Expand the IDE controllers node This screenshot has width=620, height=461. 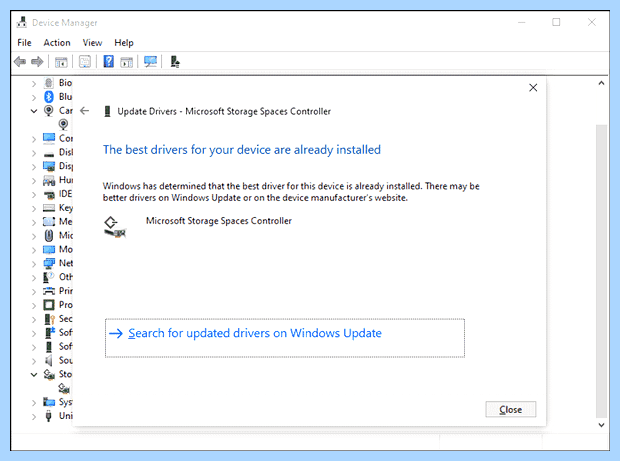[34, 195]
